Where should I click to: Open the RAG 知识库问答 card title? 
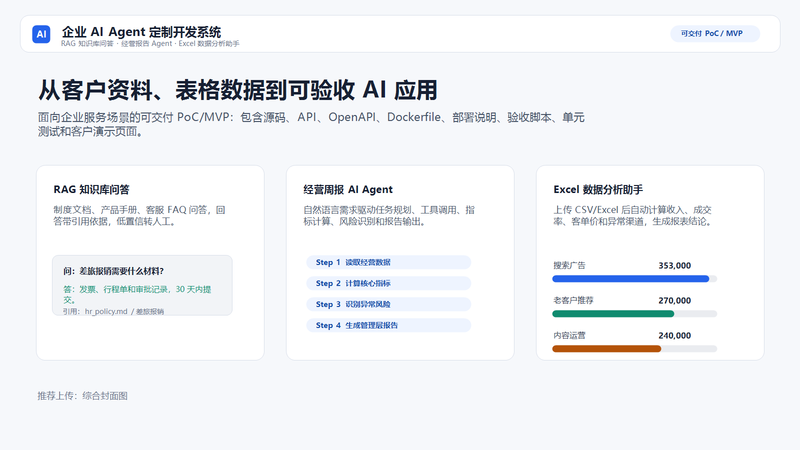pyautogui.click(x=91, y=189)
